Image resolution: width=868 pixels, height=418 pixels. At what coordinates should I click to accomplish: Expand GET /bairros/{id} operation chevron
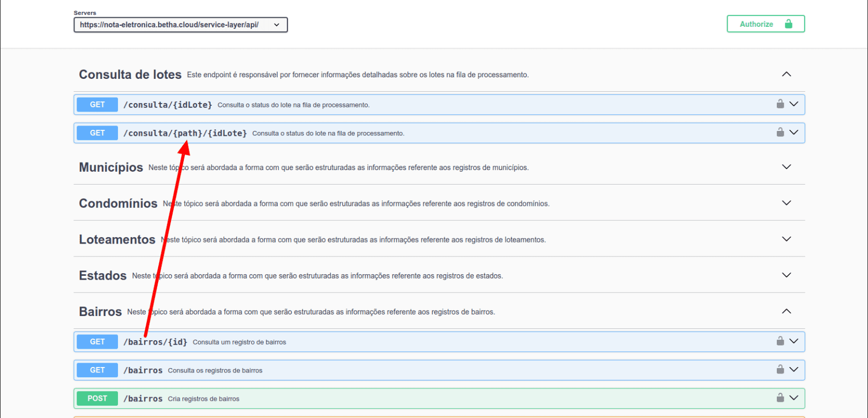794,341
